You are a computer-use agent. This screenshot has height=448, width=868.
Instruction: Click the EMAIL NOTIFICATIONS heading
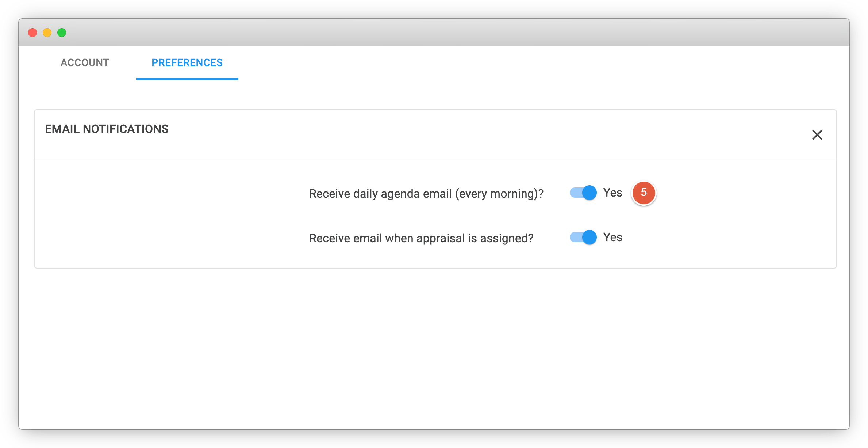(107, 129)
